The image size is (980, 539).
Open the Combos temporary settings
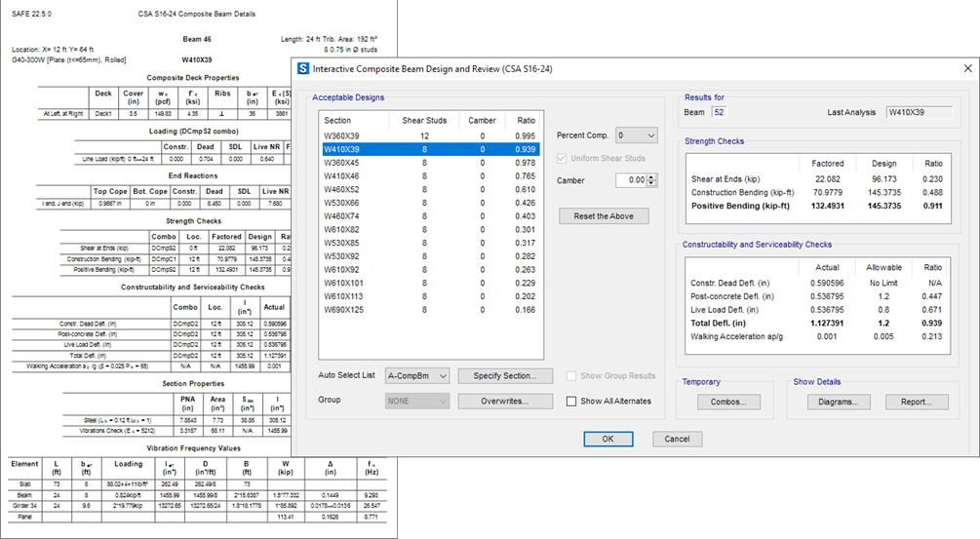point(727,402)
